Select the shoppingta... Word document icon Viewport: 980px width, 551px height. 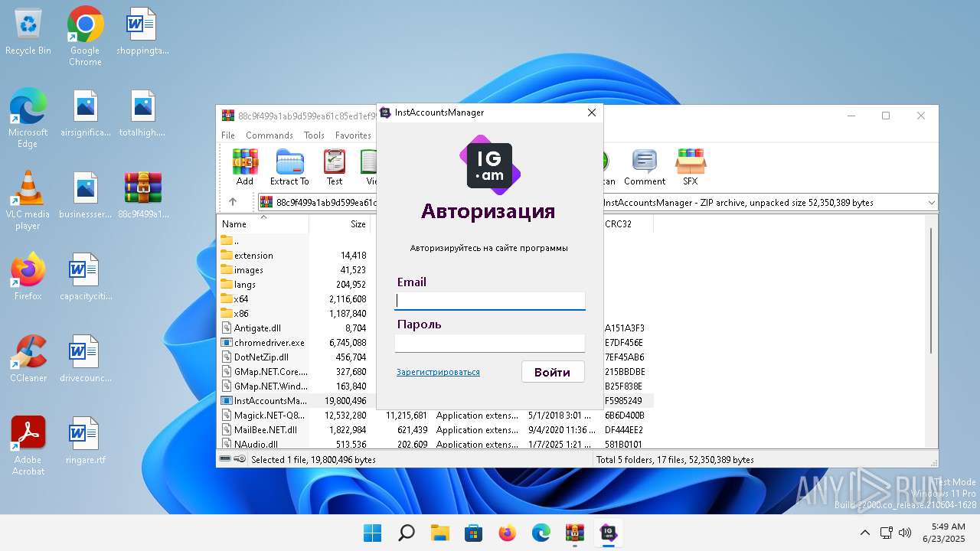142,32
